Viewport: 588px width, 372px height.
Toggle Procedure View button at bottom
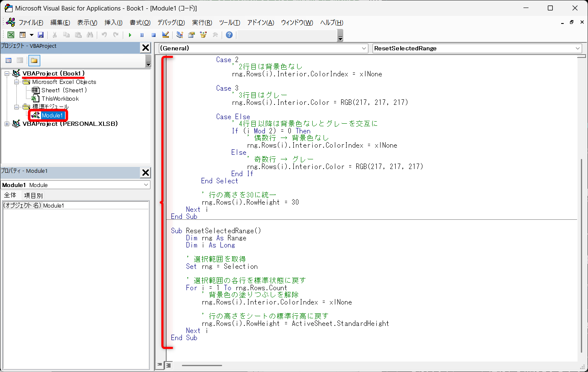point(160,365)
